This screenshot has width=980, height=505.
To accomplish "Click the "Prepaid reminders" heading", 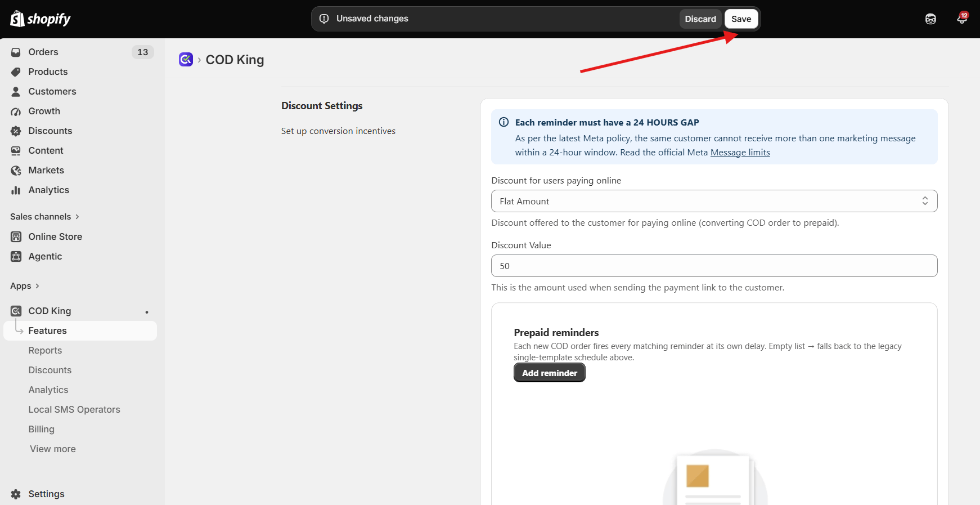I will click(x=556, y=333).
